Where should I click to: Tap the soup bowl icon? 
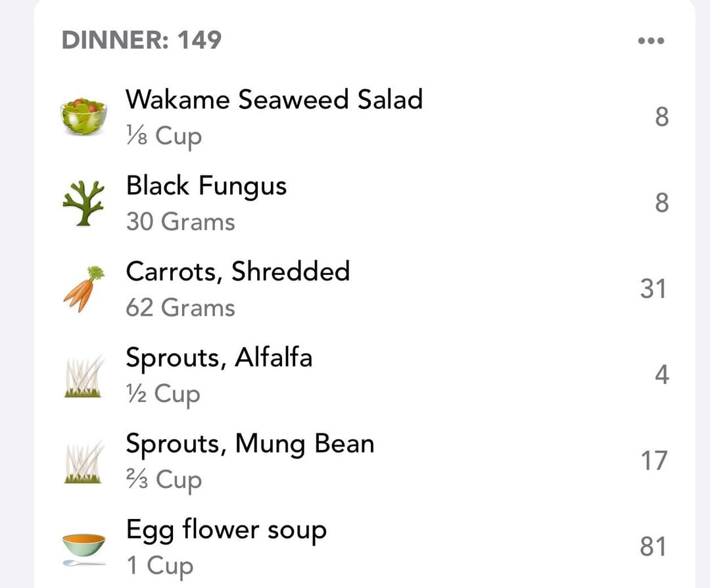coord(83,549)
